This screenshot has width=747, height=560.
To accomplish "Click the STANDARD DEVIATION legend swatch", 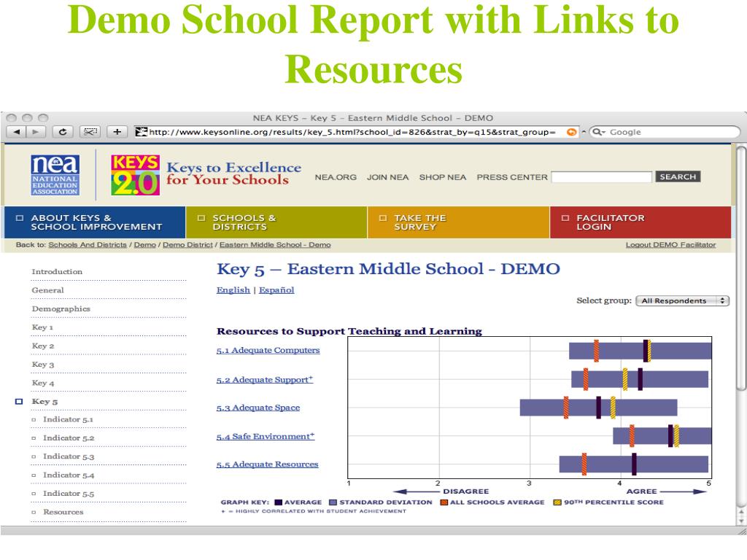I will click(333, 502).
